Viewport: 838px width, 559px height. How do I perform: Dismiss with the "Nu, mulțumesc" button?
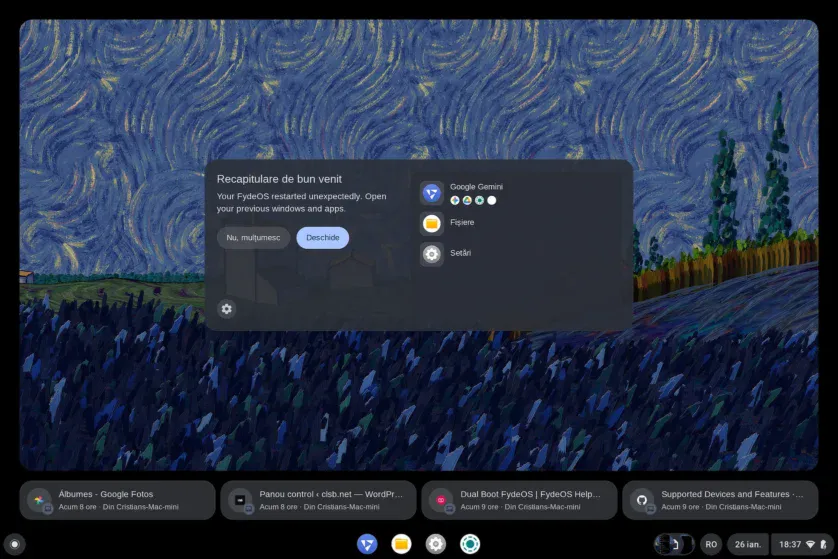[253, 238]
